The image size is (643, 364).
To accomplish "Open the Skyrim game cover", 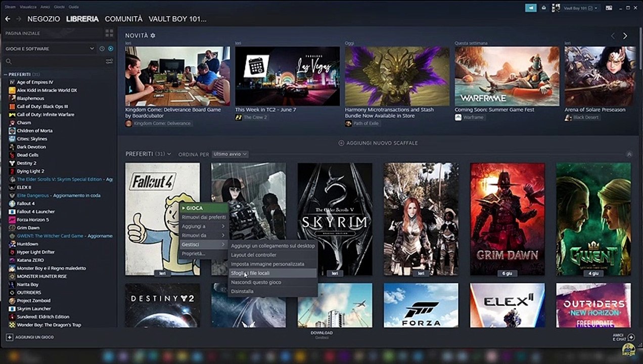I will 335,219.
